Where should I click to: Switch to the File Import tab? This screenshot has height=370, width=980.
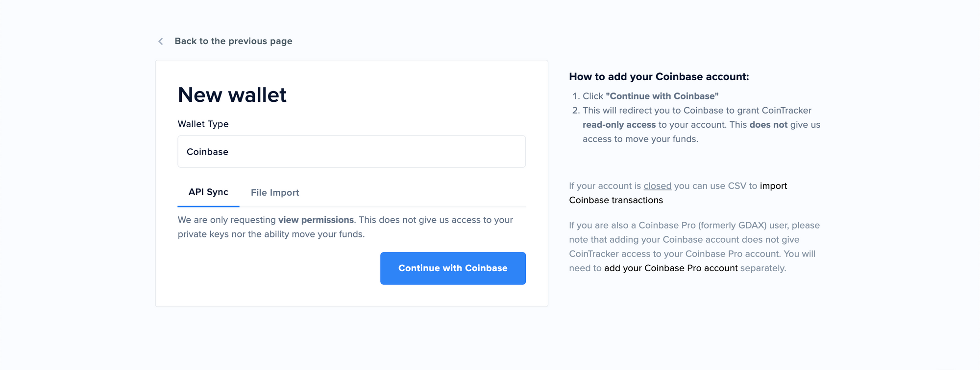275,193
